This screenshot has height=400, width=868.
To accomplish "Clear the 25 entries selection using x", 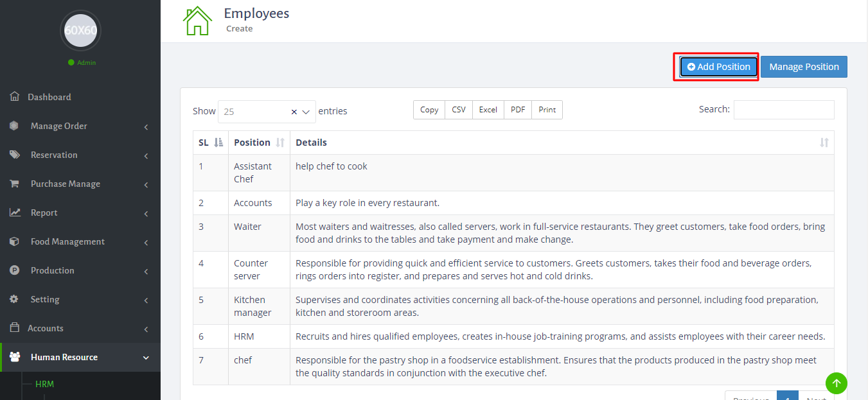I will coord(294,112).
